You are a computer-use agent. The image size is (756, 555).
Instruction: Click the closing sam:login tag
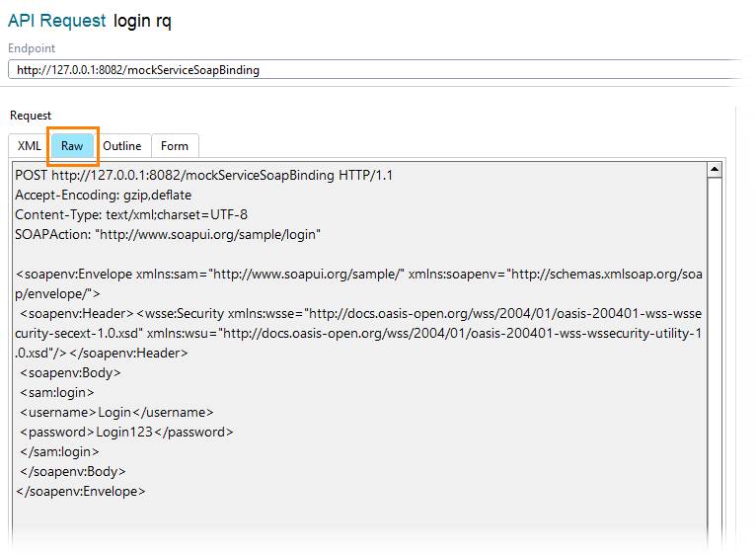point(60,451)
